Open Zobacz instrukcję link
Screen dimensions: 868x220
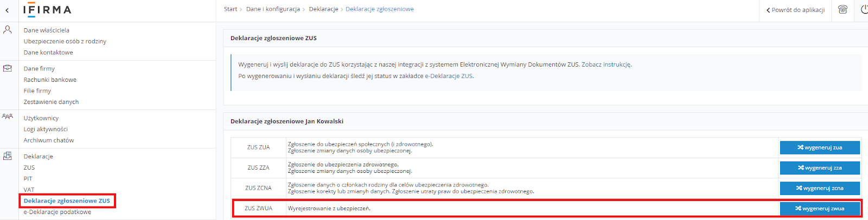pos(606,64)
